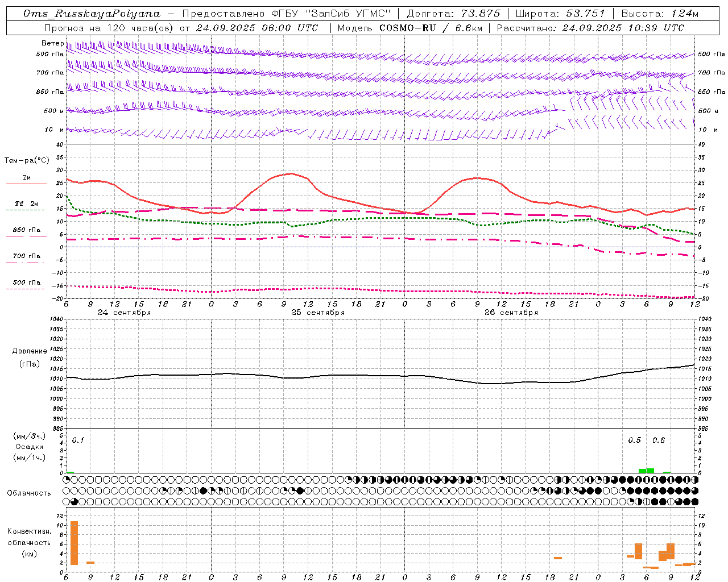Click the "Высота: 124м" elevation text
The image size is (728, 582).
click(660, 14)
